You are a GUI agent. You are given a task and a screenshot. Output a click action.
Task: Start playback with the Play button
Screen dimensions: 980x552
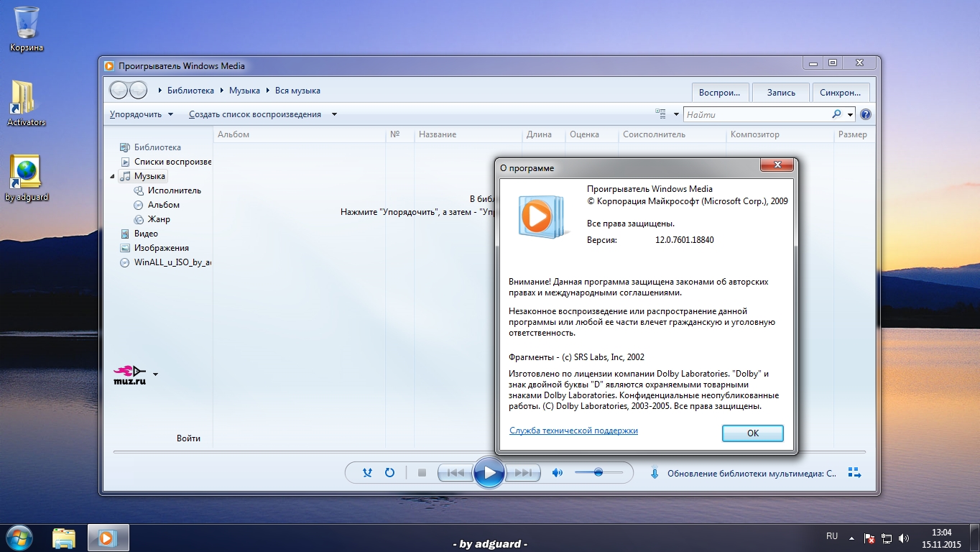489,472
